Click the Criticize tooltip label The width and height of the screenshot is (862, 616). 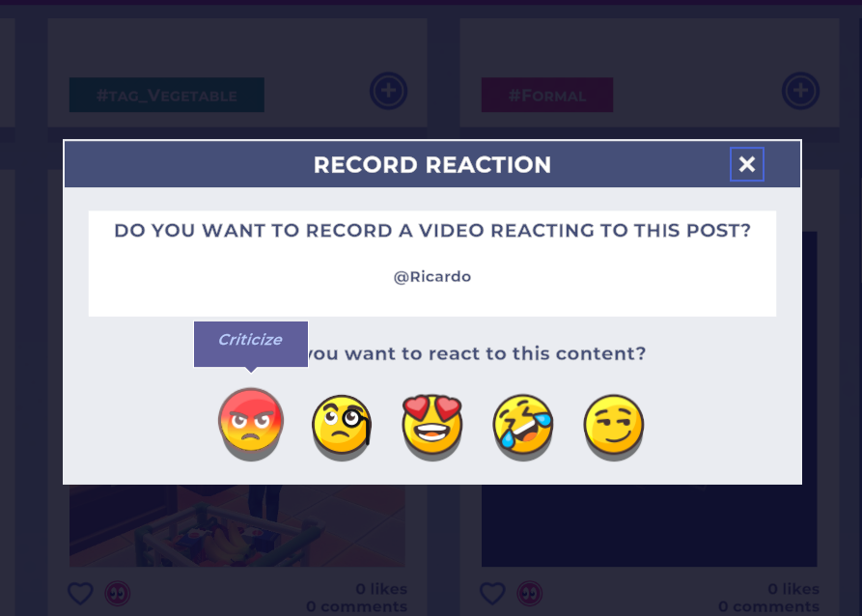click(x=250, y=341)
